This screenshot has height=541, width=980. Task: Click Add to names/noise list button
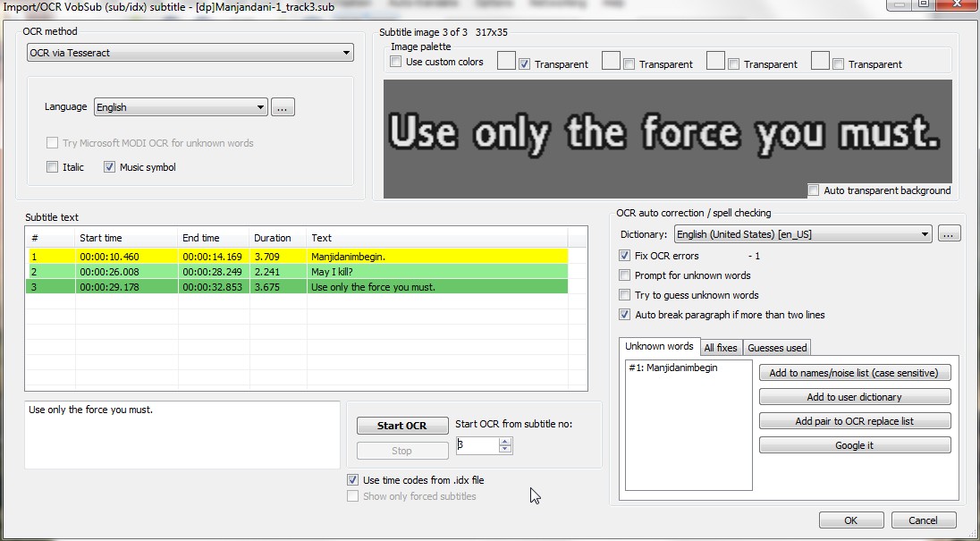click(855, 373)
